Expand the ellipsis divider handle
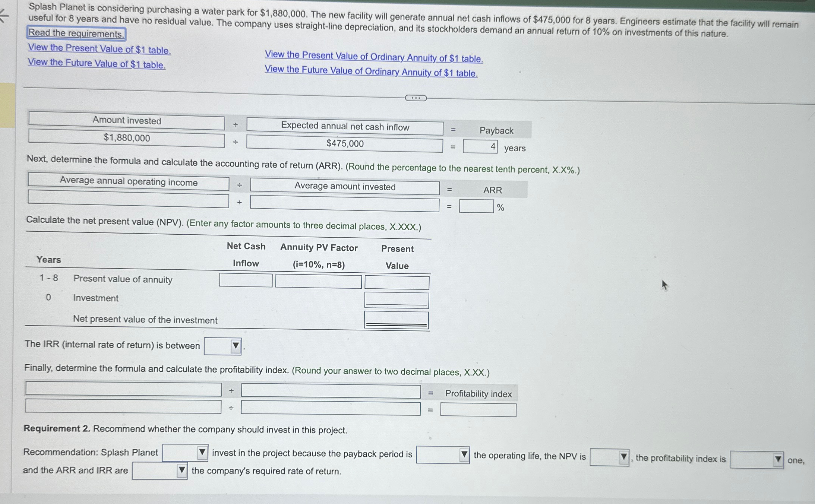The image size is (815, 504). (x=416, y=98)
